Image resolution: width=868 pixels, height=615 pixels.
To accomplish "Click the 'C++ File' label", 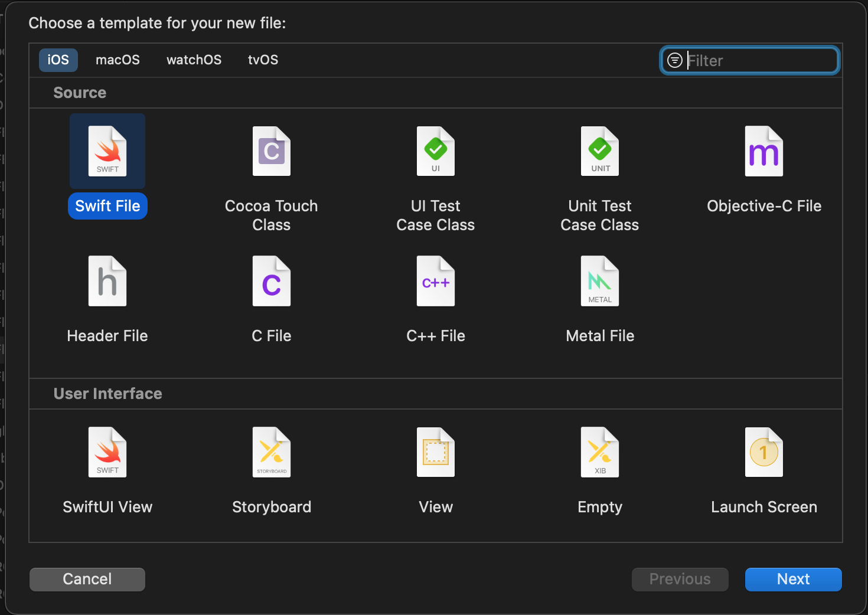I will point(436,336).
